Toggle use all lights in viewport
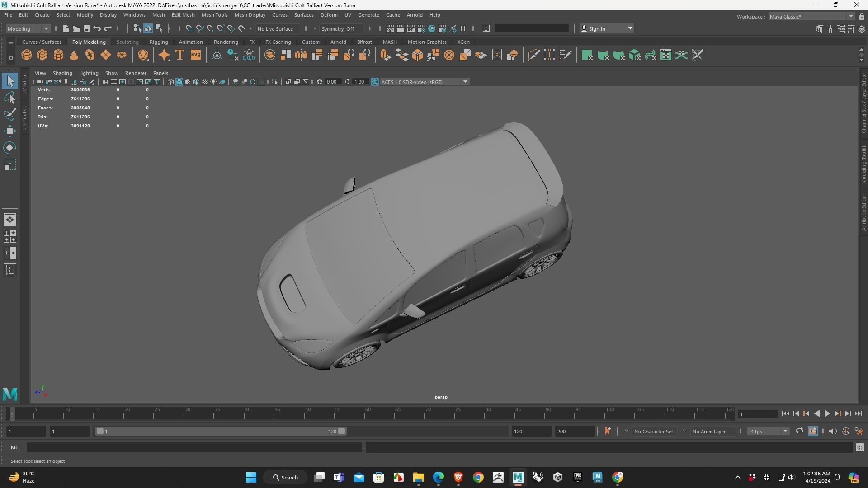 tap(213, 82)
